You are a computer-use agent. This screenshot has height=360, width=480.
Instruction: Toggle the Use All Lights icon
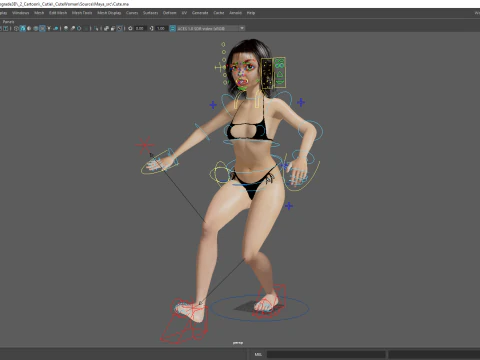(x=49, y=28)
